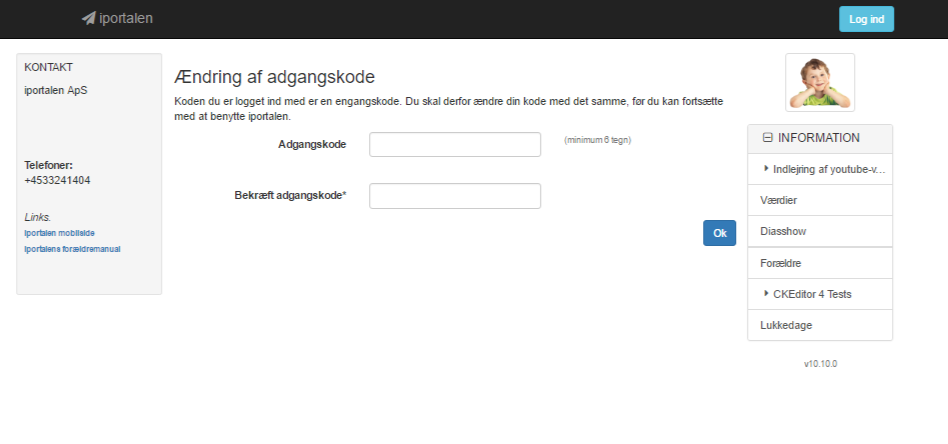
Task: Open the Lukkedage menu item
Action: point(820,325)
